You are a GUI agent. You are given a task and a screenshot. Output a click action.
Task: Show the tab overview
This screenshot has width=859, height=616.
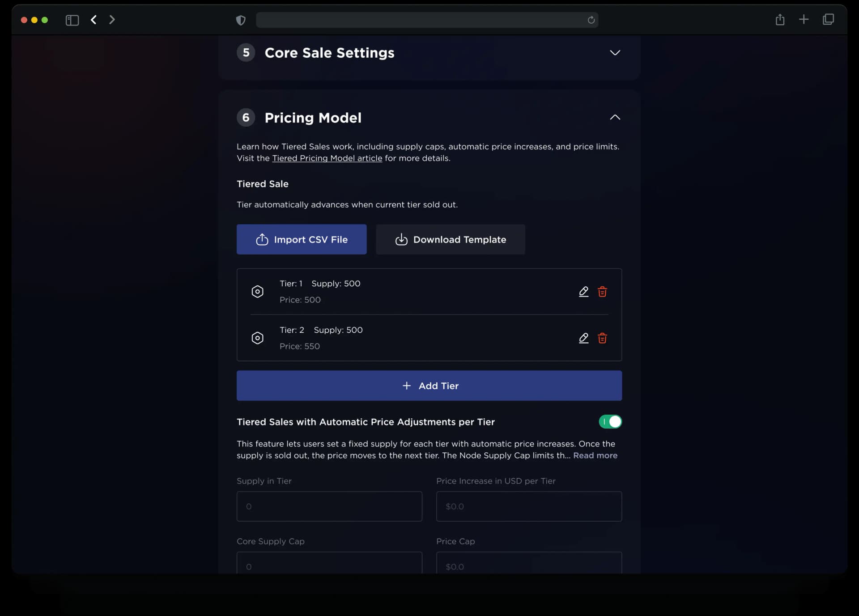828,19
